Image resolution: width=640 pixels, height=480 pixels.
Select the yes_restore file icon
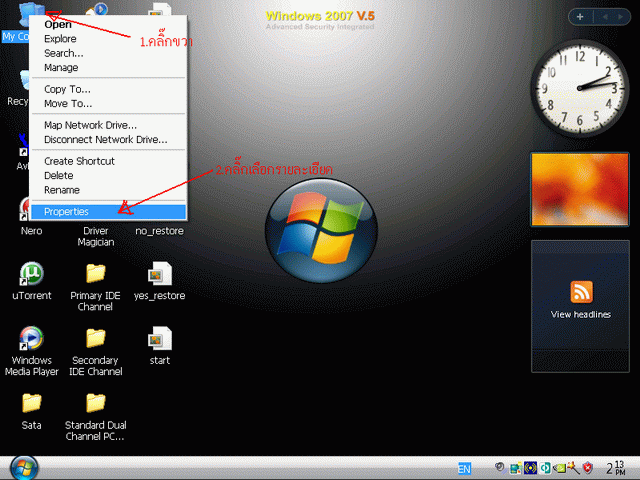pyautogui.click(x=160, y=281)
